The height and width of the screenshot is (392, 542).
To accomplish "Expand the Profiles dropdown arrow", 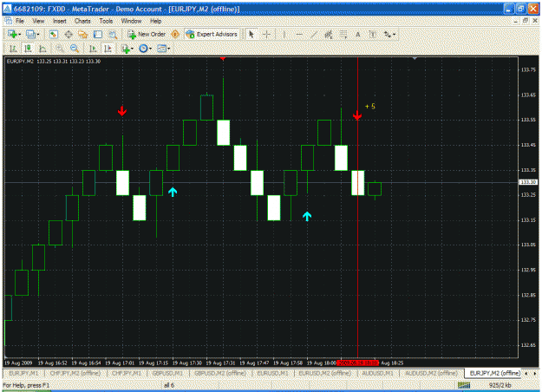I will (38, 35).
